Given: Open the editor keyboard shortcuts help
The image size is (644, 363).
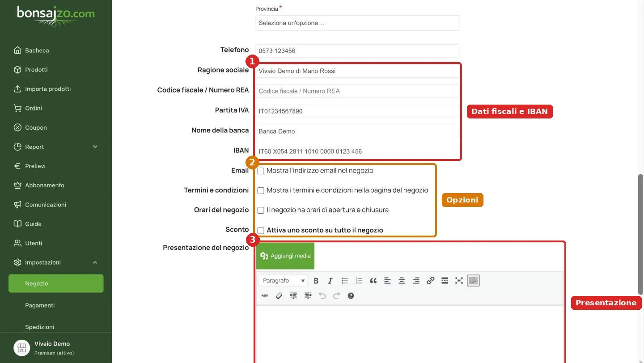Looking at the screenshot, I should tap(351, 296).
